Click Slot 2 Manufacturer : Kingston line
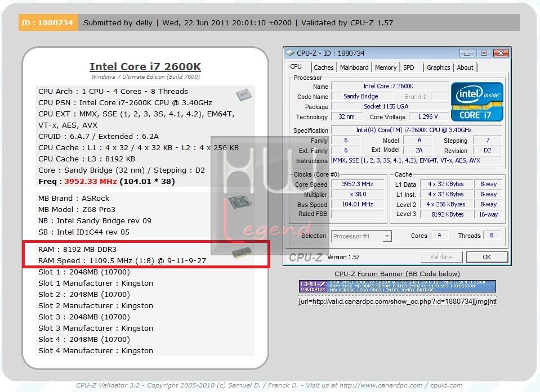 click(96, 306)
